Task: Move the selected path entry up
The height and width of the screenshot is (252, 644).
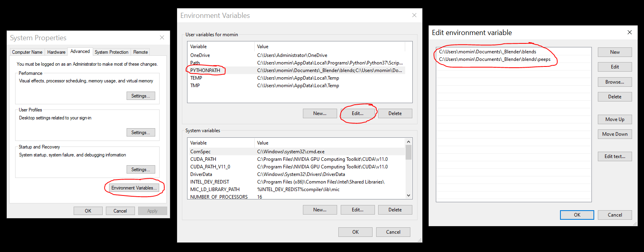Action: tap(615, 119)
